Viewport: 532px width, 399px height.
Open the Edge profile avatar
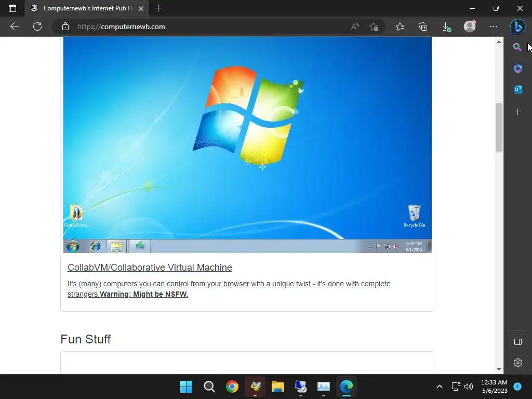pos(470,26)
